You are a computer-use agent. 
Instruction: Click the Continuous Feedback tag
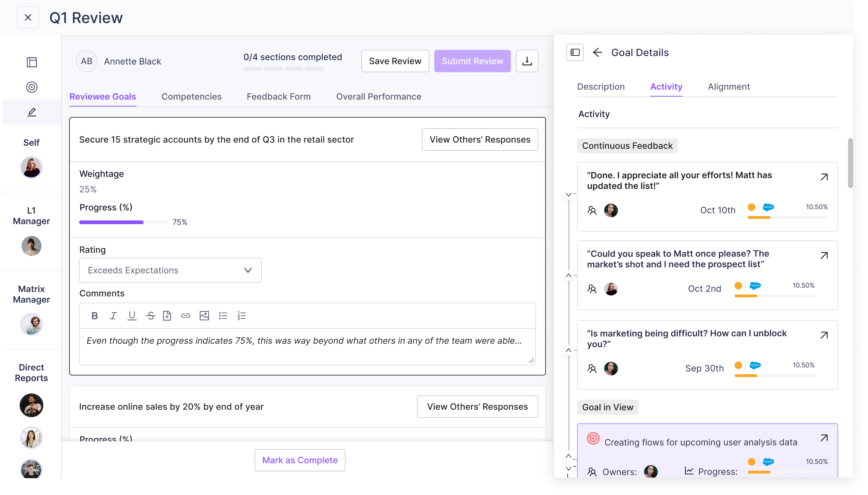click(627, 146)
